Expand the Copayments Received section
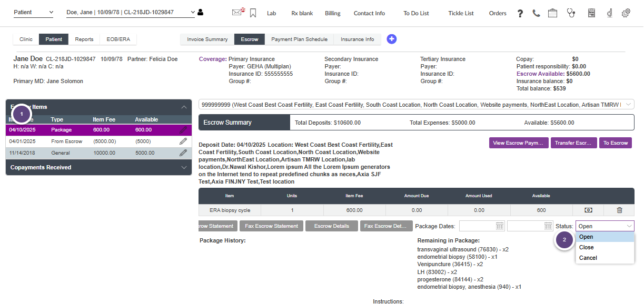The height and width of the screenshot is (304, 644). [184, 167]
